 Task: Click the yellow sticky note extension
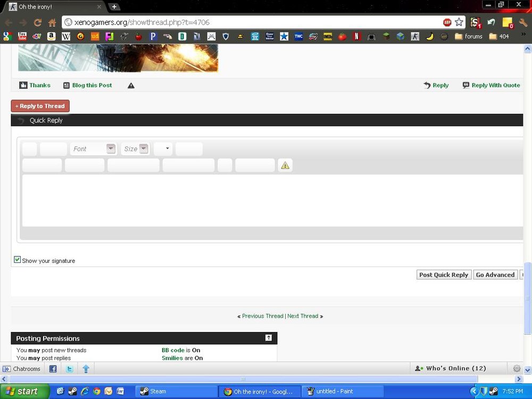tap(508, 23)
